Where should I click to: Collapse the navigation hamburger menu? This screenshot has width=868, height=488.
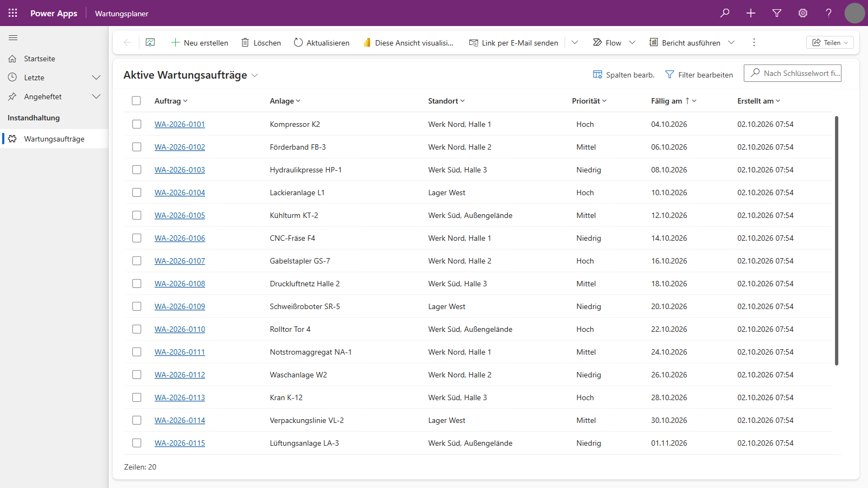(x=13, y=37)
